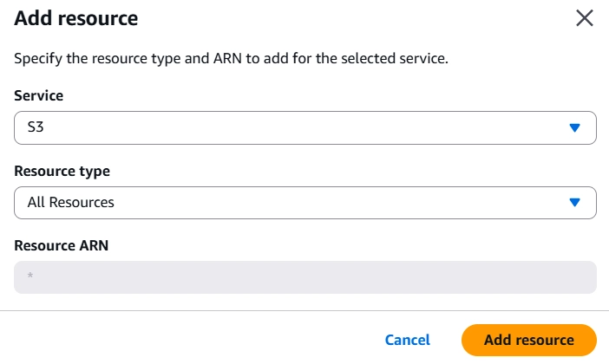609x364 pixels.
Task: Click the orange Add resource button
Action: point(529,340)
